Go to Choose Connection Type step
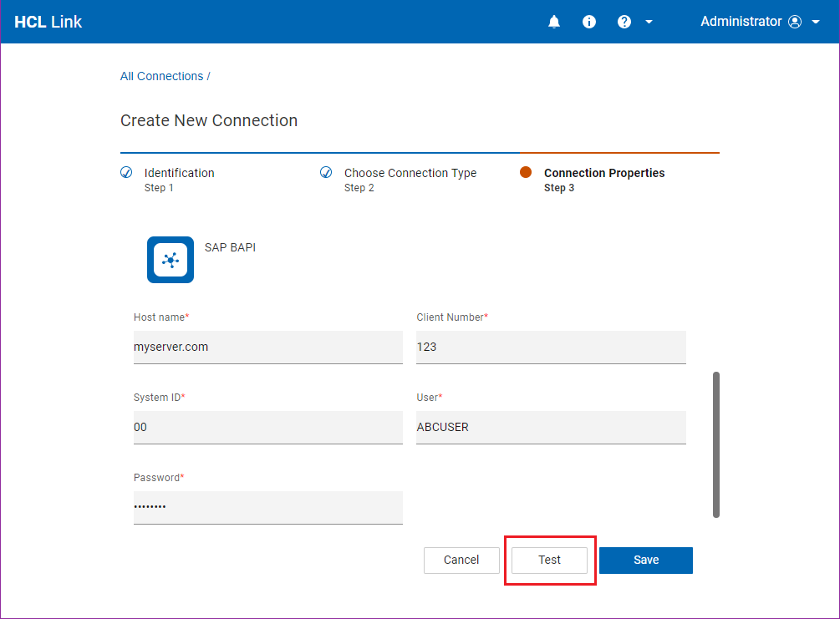Screen dimensions: 840x619 click(x=410, y=173)
